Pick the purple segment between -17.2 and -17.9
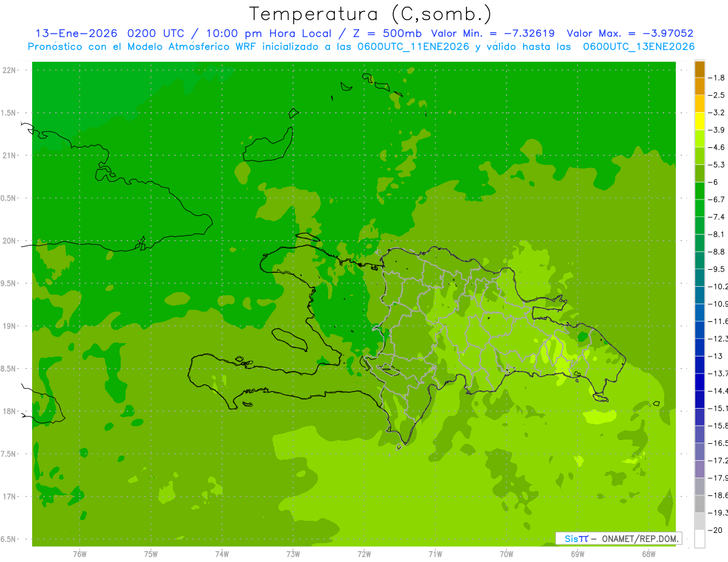728x562 pixels. coord(699,469)
